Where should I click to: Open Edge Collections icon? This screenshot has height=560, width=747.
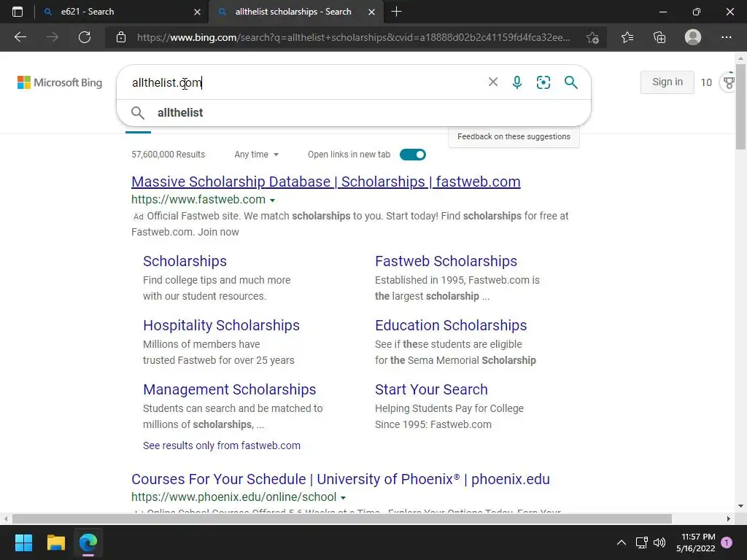pyautogui.click(x=659, y=37)
